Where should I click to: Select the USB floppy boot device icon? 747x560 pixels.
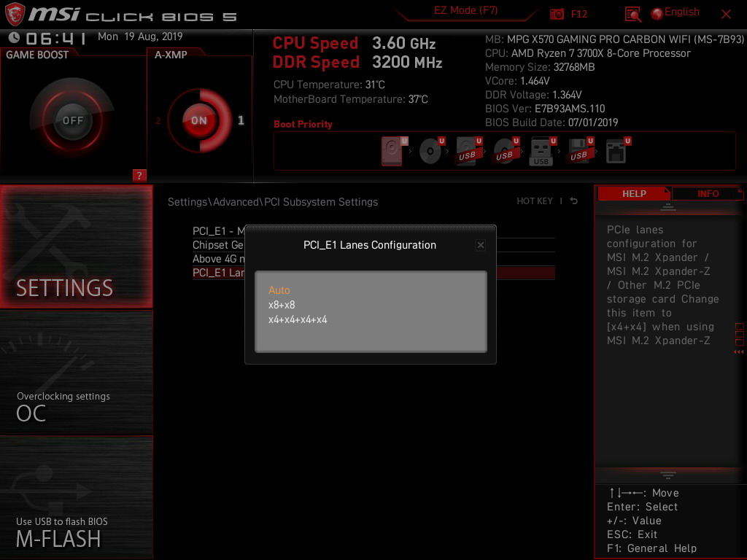[580, 151]
